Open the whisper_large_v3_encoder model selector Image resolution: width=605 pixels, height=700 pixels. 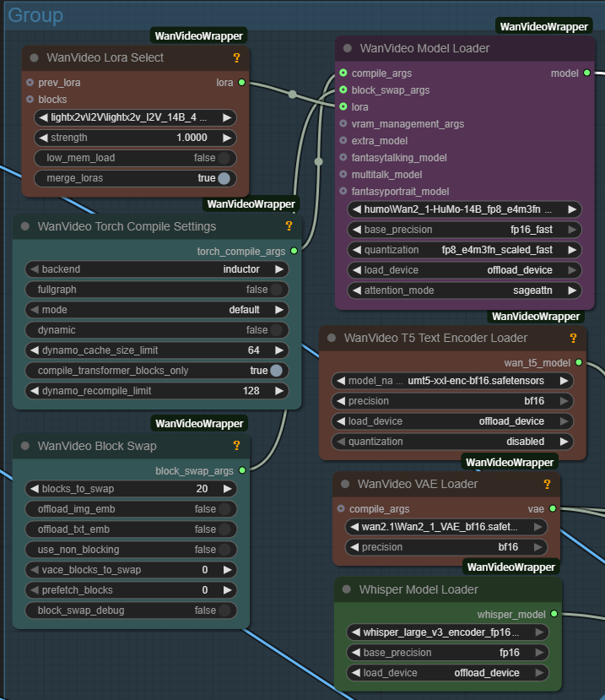(447, 632)
